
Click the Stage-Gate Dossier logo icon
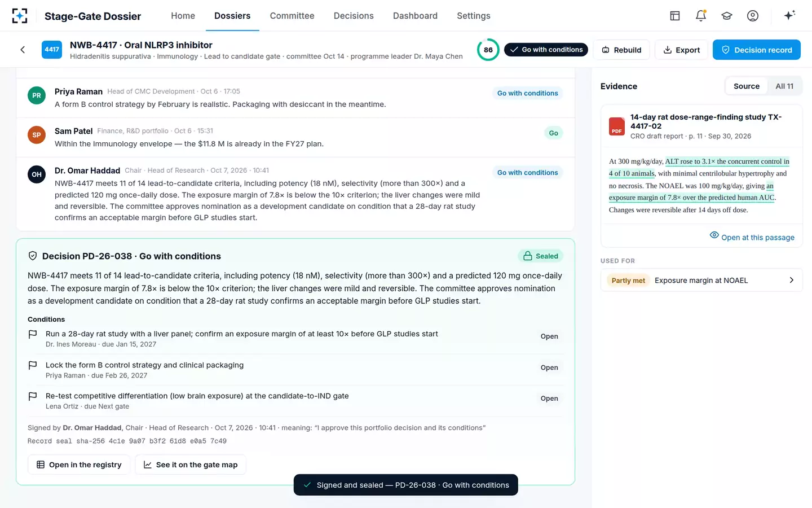click(x=20, y=16)
